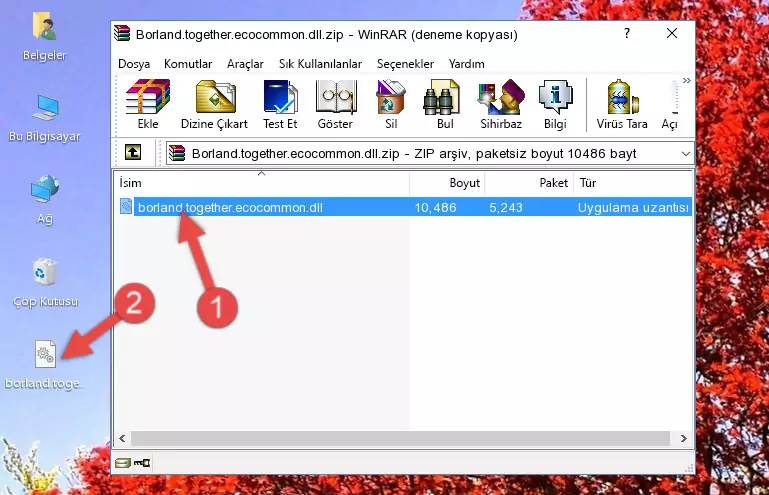Sort by the Paket column header
Screen dimensions: 769x495
point(529,183)
